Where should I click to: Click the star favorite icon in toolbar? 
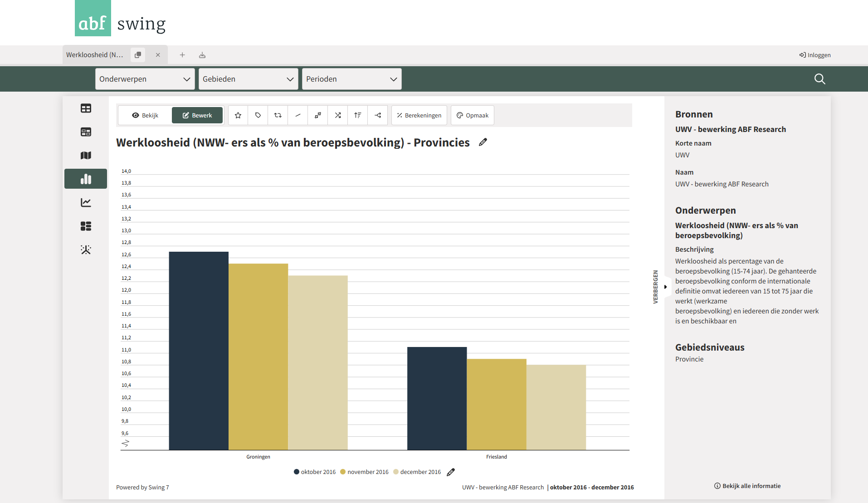(238, 115)
